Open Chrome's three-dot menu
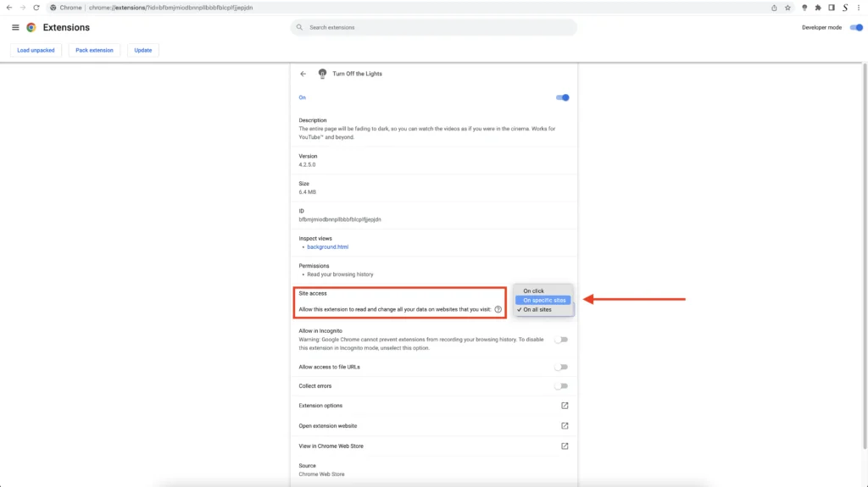This screenshot has width=868, height=487. click(859, 8)
